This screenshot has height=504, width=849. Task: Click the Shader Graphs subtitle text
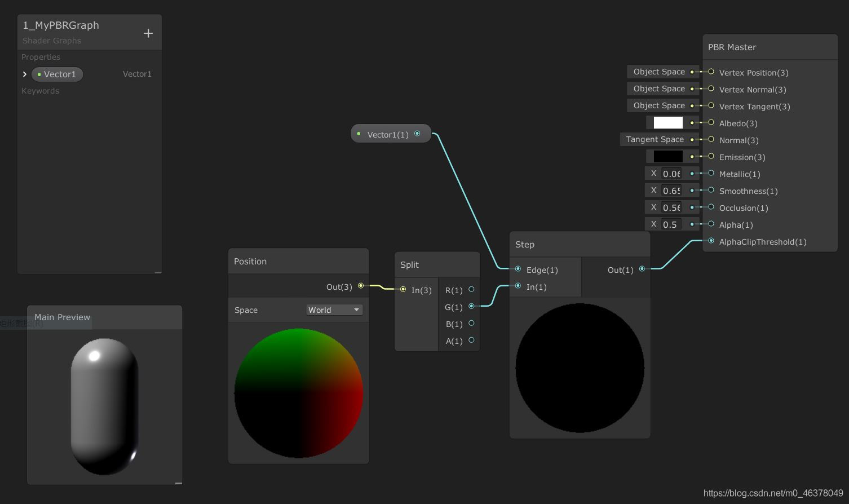click(52, 41)
